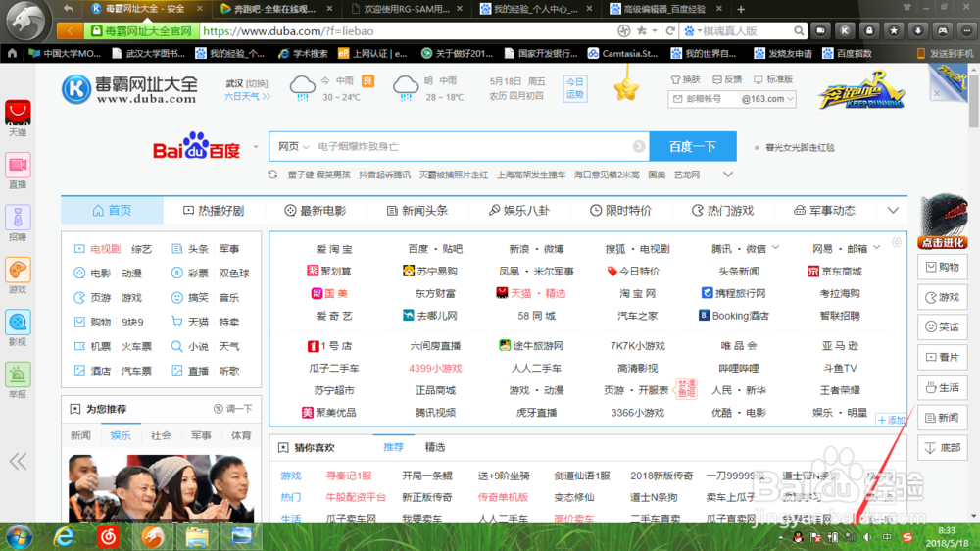The image size is (980, 551).
Task: Launch Internet Explorer from taskbar
Action: point(64,536)
